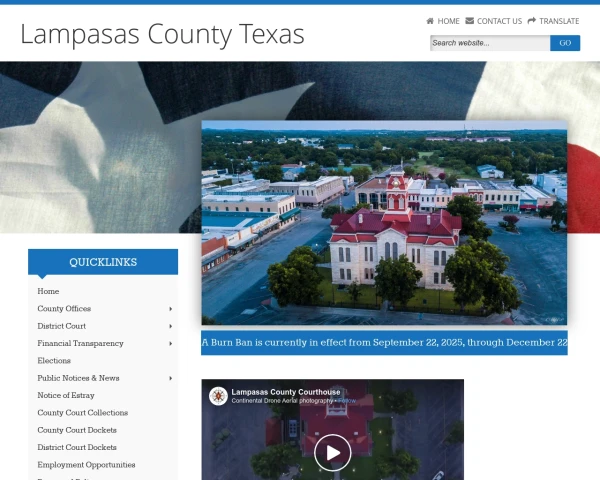
Task: Click the GO search button
Action: tap(565, 43)
